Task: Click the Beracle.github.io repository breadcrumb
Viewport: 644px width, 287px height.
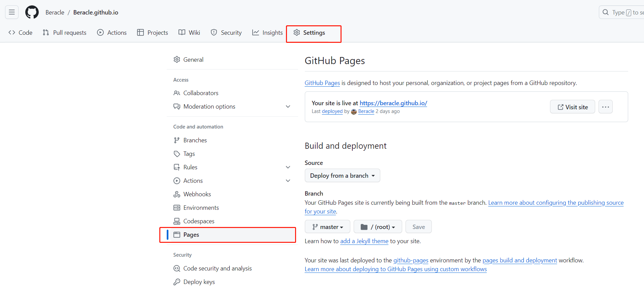Action: 96,12
